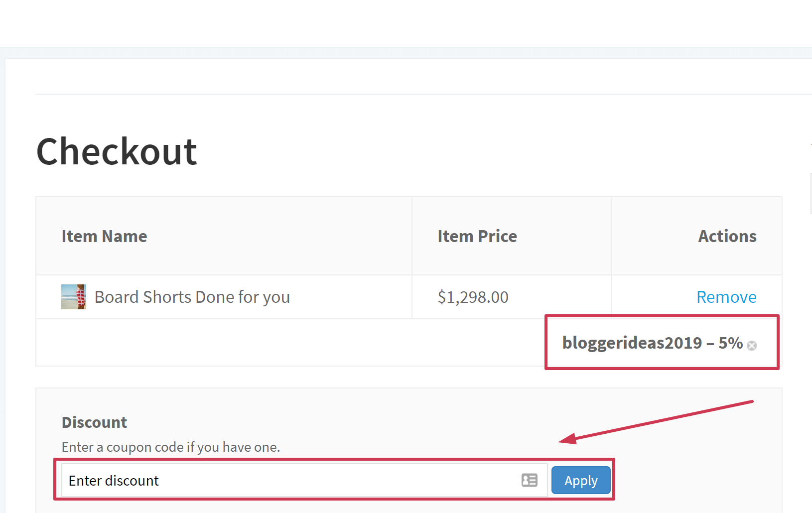Screen dimensions: 812x513
Task: Click the $1,298.00 item price
Action: tap(473, 297)
